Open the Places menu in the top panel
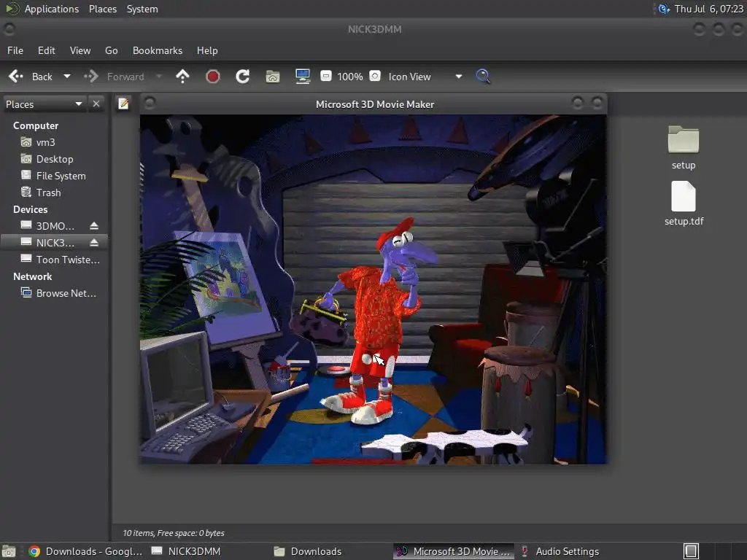Viewport: 747px width, 560px height. (103, 9)
